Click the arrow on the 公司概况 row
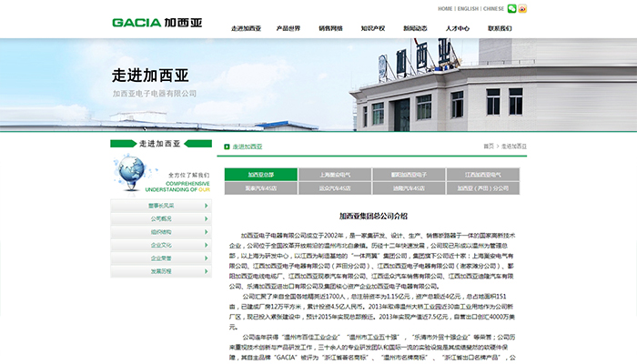This screenshot has height=364, width=637. point(206,218)
